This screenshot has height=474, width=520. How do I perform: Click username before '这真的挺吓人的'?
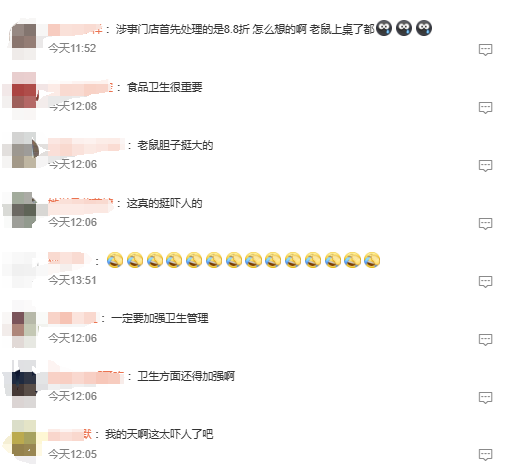(81, 203)
